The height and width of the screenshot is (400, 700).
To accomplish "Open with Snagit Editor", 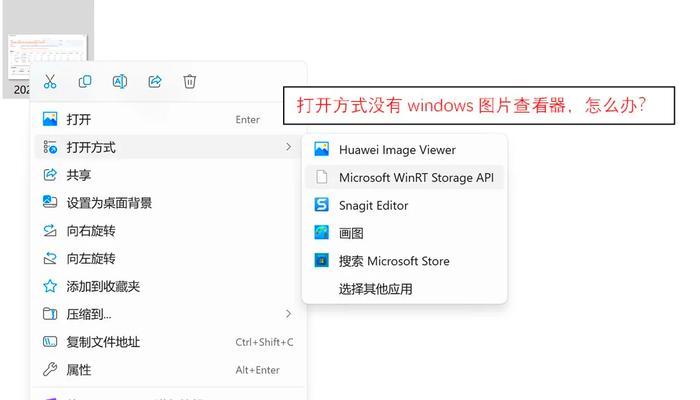I will [x=404, y=205].
